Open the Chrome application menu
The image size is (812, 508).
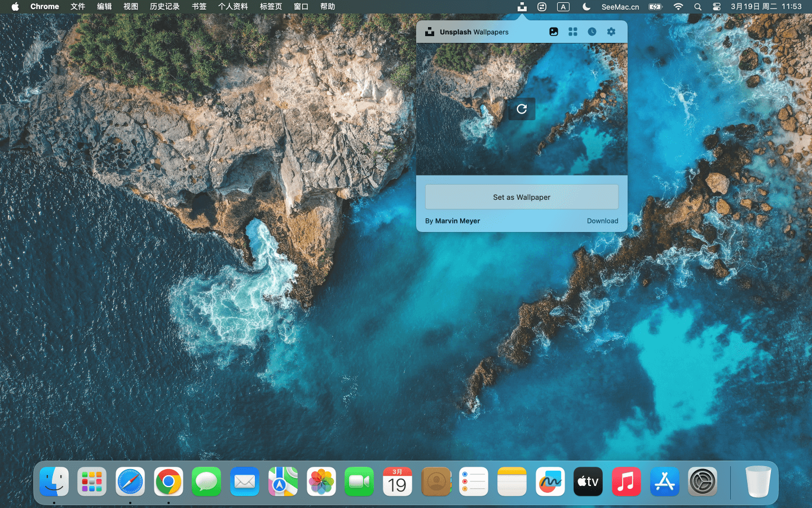pyautogui.click(x=45, y=7)
